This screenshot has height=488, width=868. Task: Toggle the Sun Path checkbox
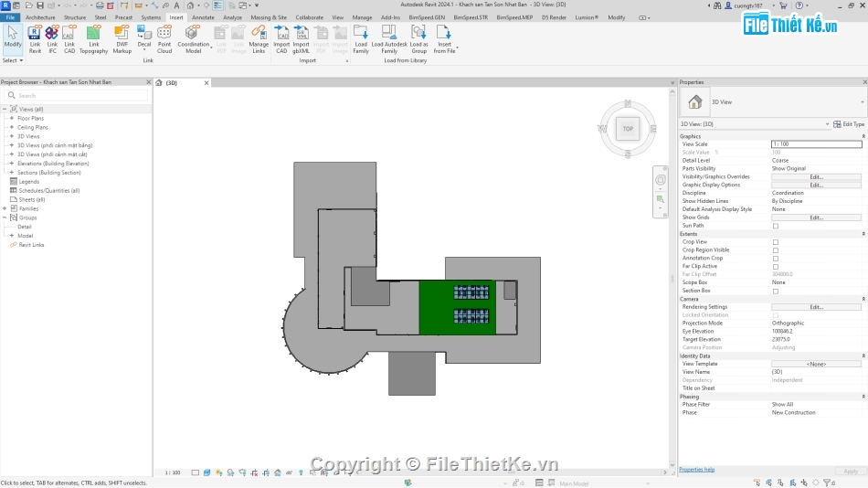[x=776, y=226]
